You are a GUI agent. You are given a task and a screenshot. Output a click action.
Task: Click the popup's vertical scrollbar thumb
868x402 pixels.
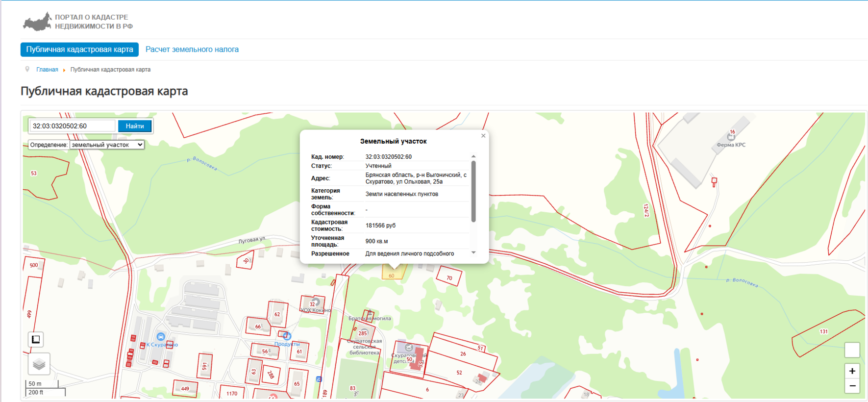coord(473,191)
